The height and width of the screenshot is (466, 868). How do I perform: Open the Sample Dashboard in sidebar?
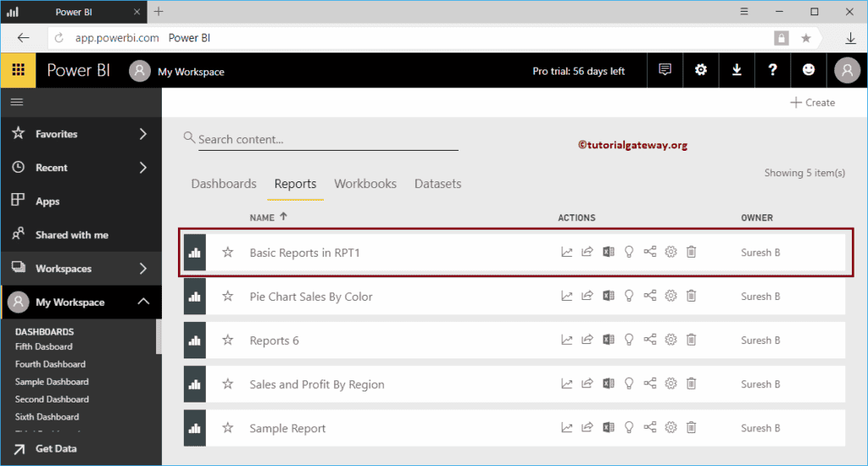tap(52, 382)
